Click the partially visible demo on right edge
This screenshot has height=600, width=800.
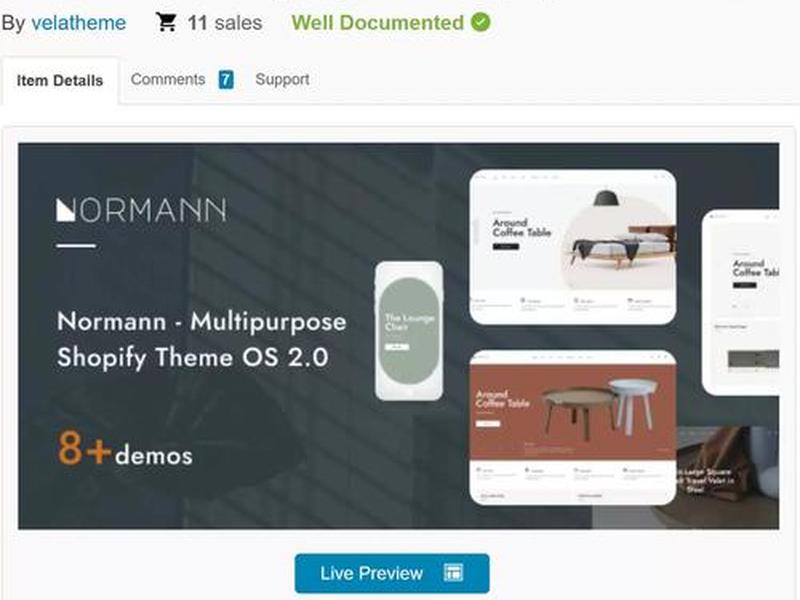point(741,302)
